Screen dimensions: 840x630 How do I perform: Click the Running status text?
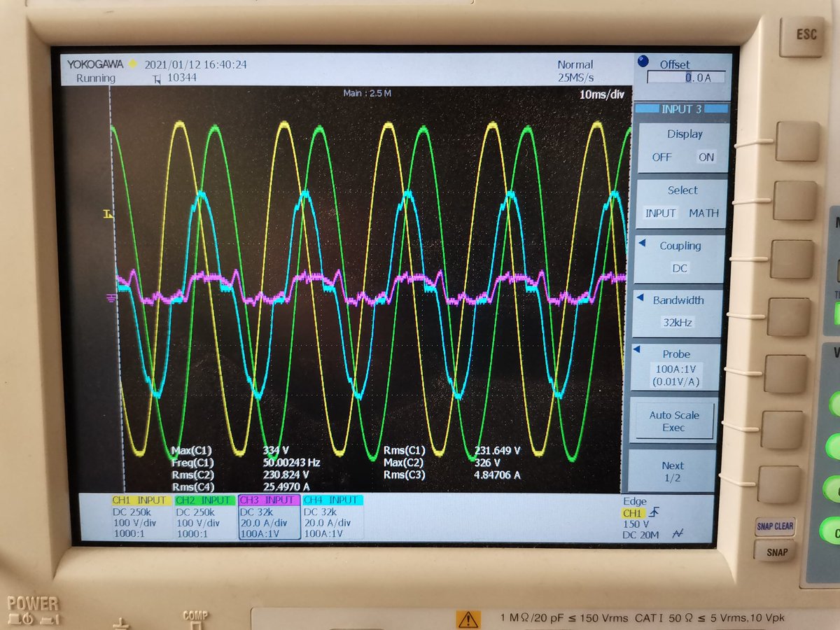tap(96, 78)
